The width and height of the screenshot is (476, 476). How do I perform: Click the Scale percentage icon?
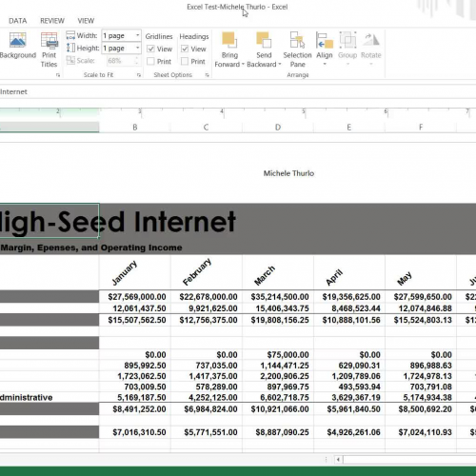70,60
